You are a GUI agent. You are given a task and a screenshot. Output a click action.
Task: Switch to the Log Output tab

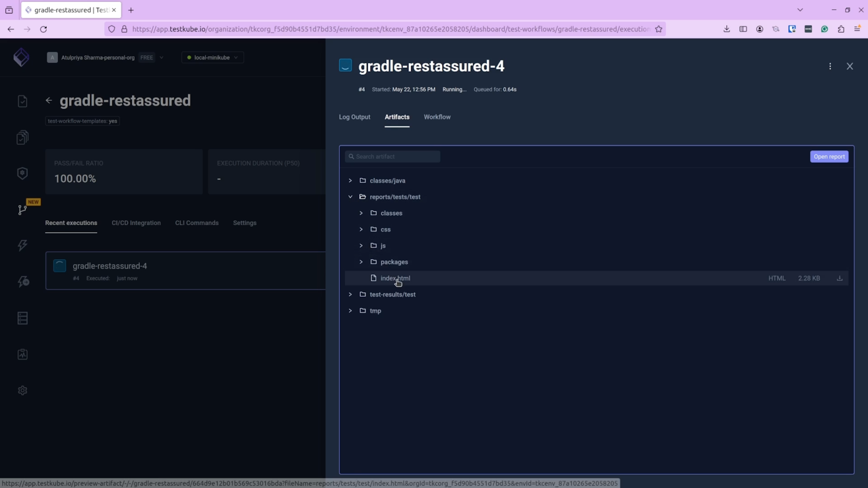click(x=355, y=117)
